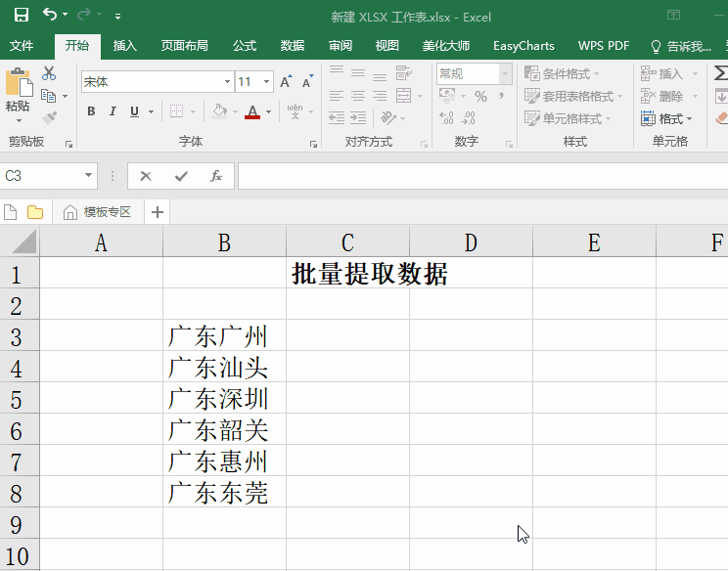The image size is (728, 571).
Task: Toggle Underline formatting
Action: click(x=134, y=111)
